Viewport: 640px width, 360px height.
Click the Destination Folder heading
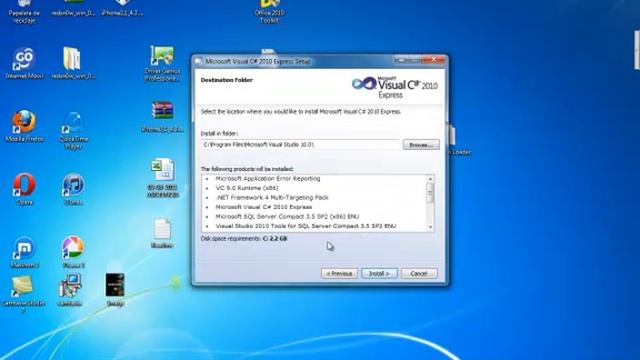pyautogui.click(x=227, y=80)
